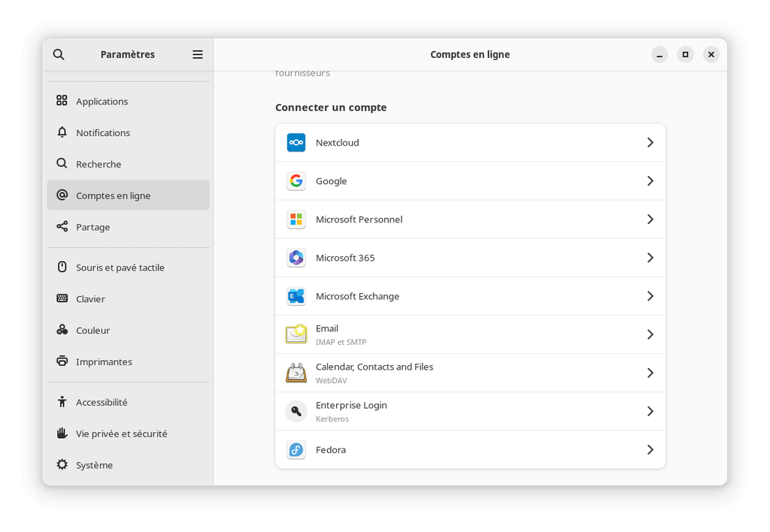Click the 'Connecter un compte' heading
The height and width of the screenshot is (532, 770).
331,107
